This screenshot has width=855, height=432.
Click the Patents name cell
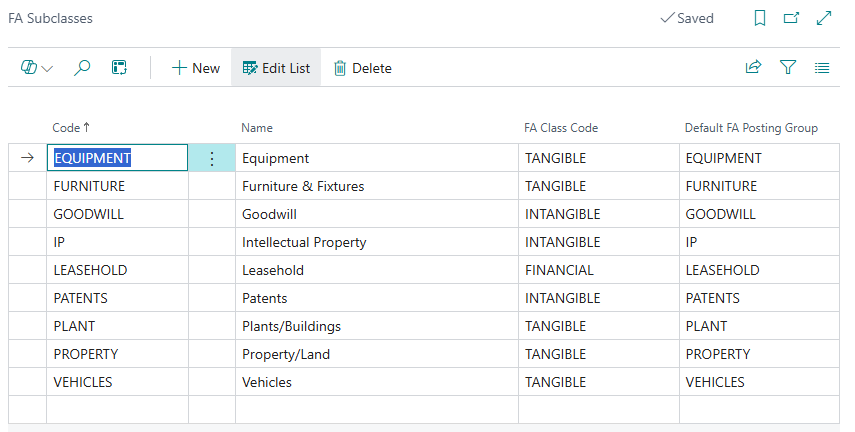(x=377, y=298)
